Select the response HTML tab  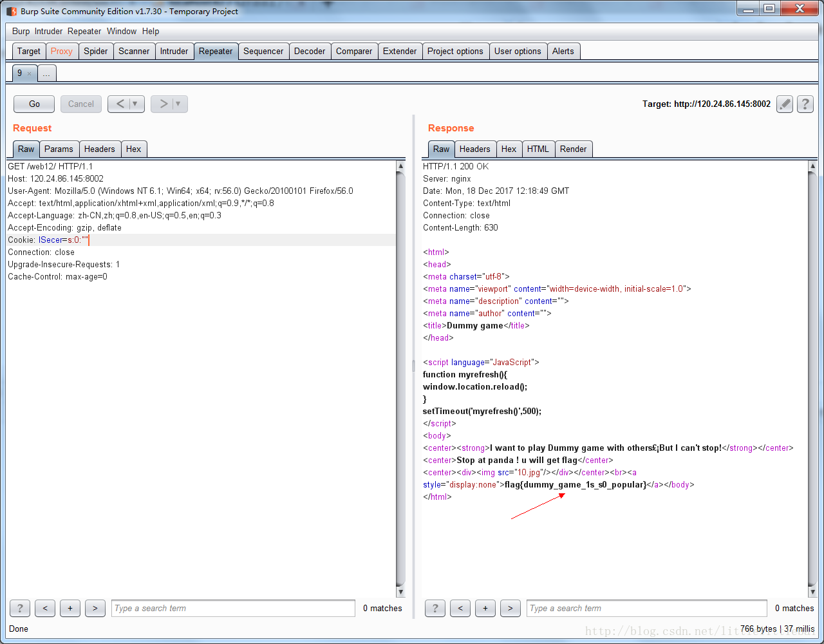pos(538,149)
